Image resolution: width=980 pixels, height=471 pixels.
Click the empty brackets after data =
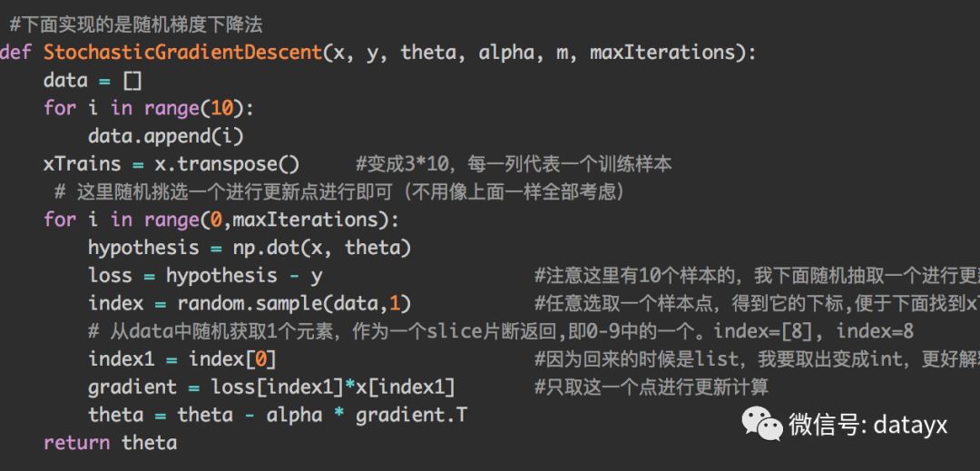tap(132, 81)
